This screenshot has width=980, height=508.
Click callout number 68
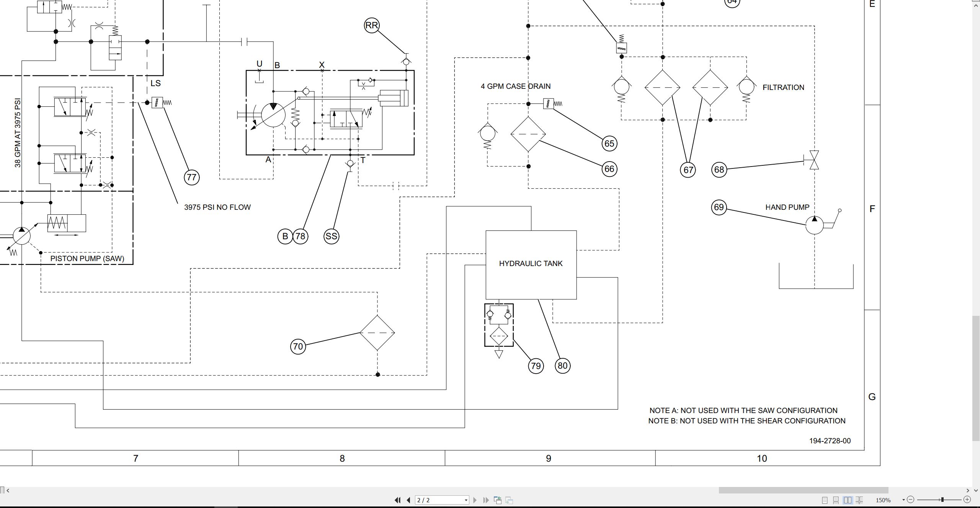coord(719,169)
